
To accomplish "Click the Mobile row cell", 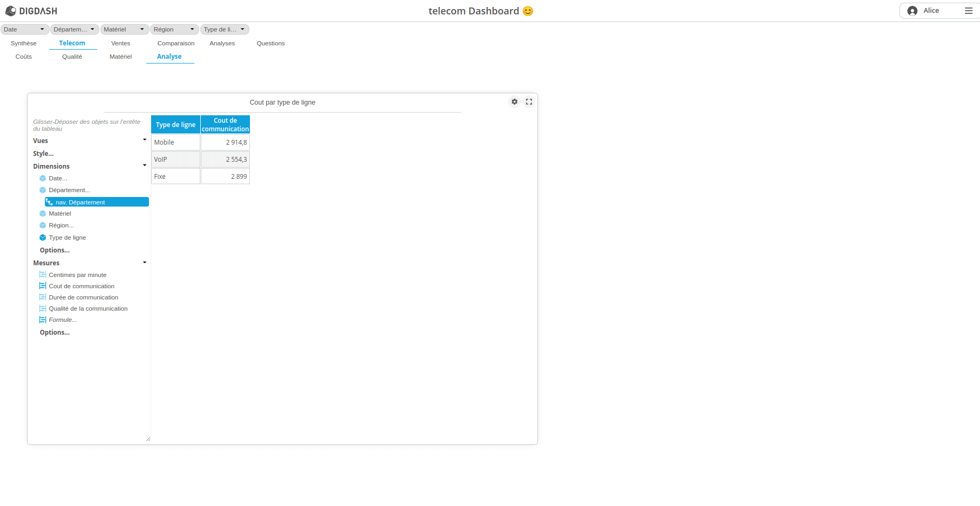I will (x=176, y=143).
